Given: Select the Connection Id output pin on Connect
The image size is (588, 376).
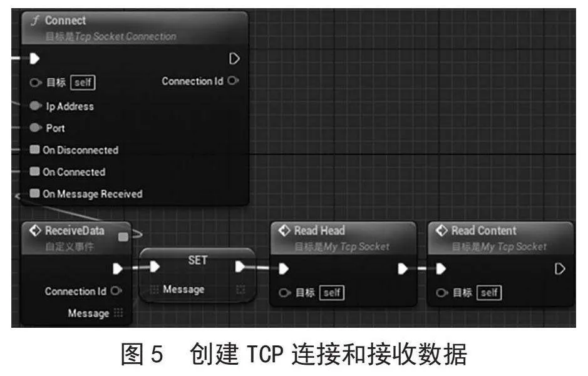Looking at the screenshot, I should 233,81.
